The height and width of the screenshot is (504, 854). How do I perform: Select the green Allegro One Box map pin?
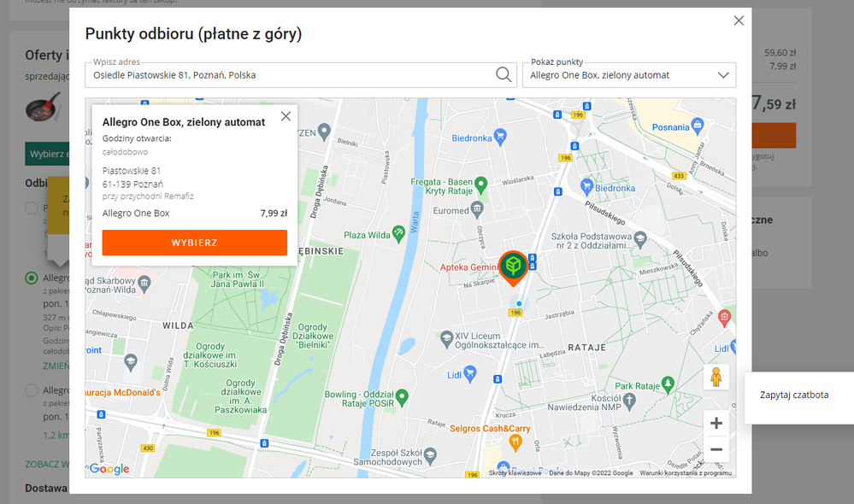(x=513, y=267)
